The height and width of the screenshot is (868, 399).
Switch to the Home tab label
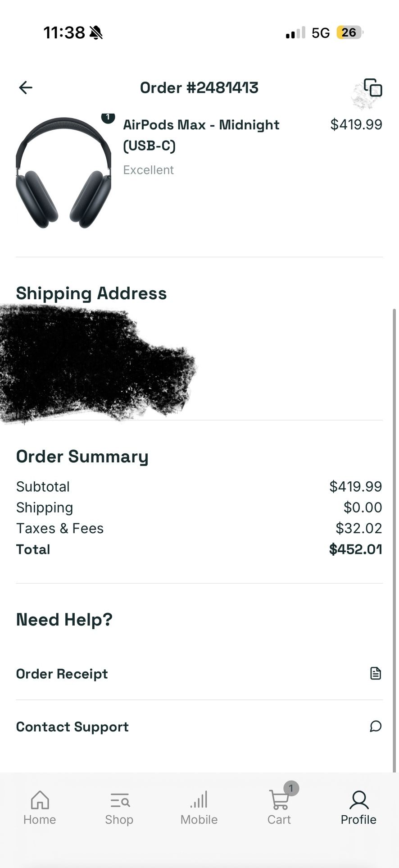click(40, 819)
